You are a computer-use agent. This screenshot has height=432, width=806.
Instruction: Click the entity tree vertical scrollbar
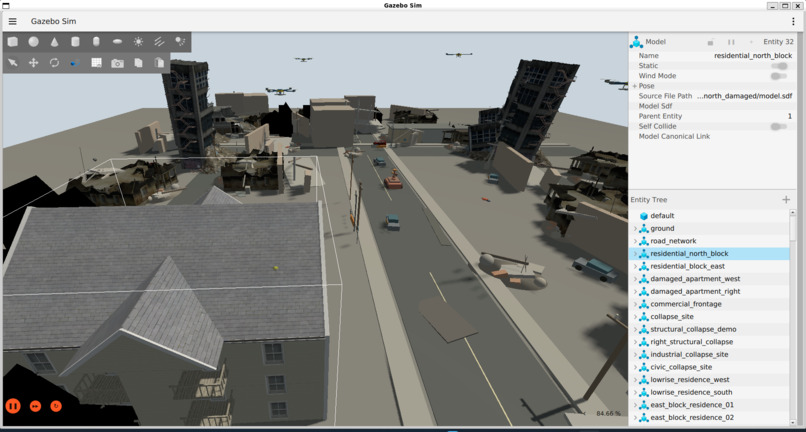click(793, 226)
